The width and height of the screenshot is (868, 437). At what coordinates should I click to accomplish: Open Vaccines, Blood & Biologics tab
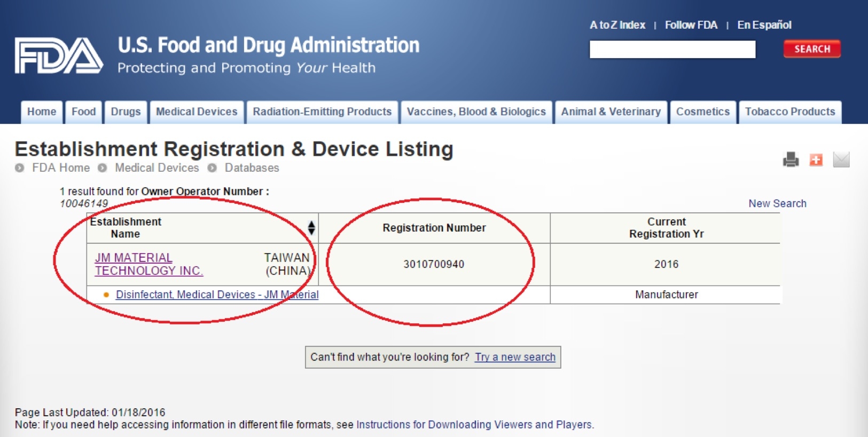476,112
